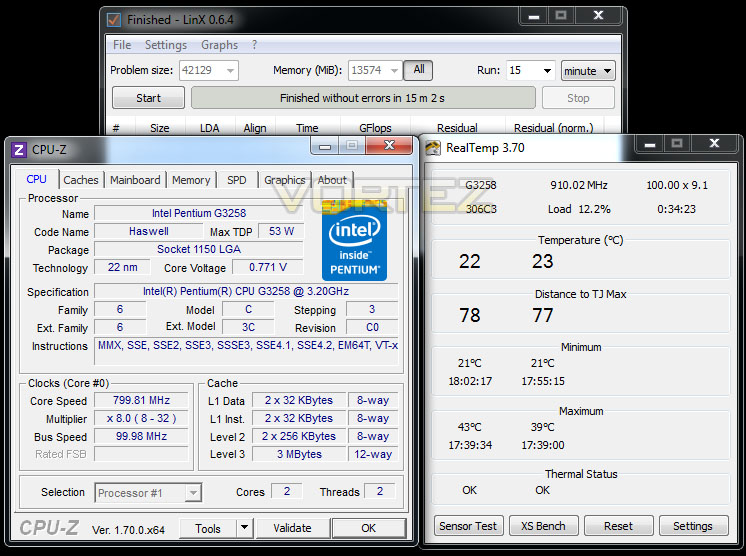746x556 pixels.
Task: Minimize the LinX window
Action: pyautogui.click(x=534, y=16)
